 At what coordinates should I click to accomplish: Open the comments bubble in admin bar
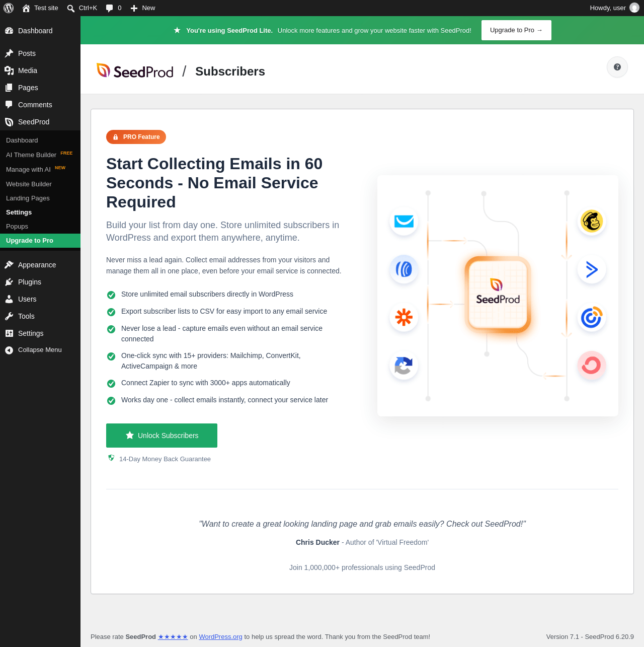coord(114,8)
